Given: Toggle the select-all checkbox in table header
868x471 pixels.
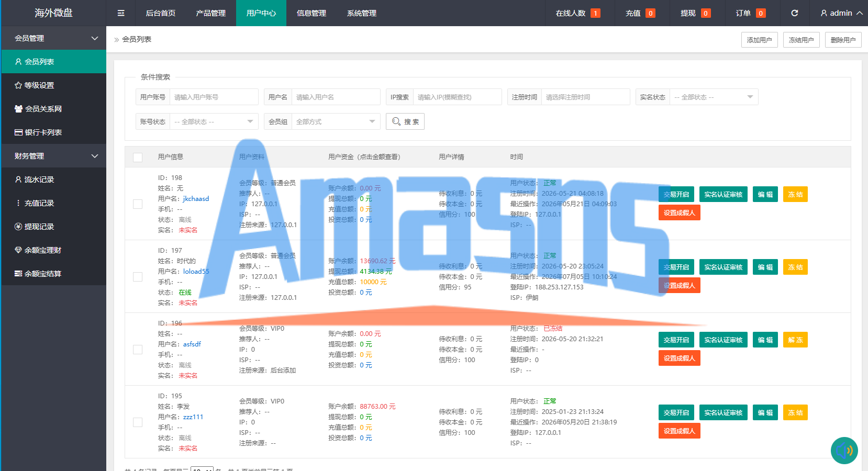Looking at the screenshot, I should [138, 158].
